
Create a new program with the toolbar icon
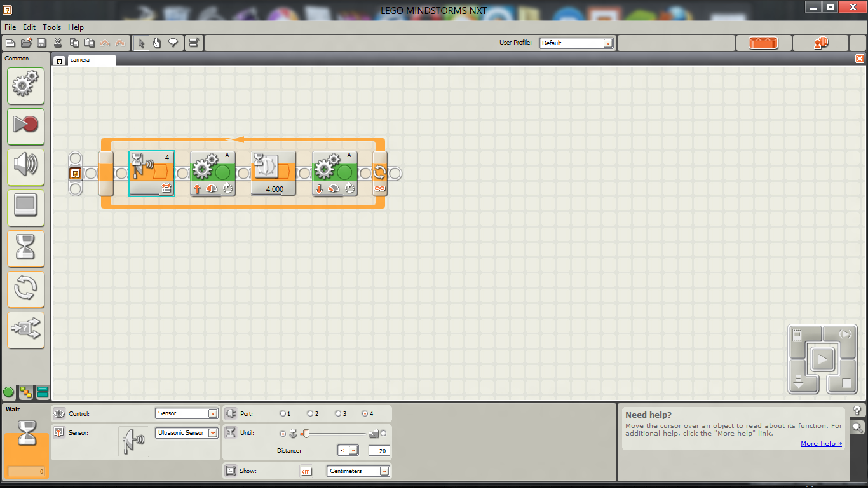coord(10,43)
